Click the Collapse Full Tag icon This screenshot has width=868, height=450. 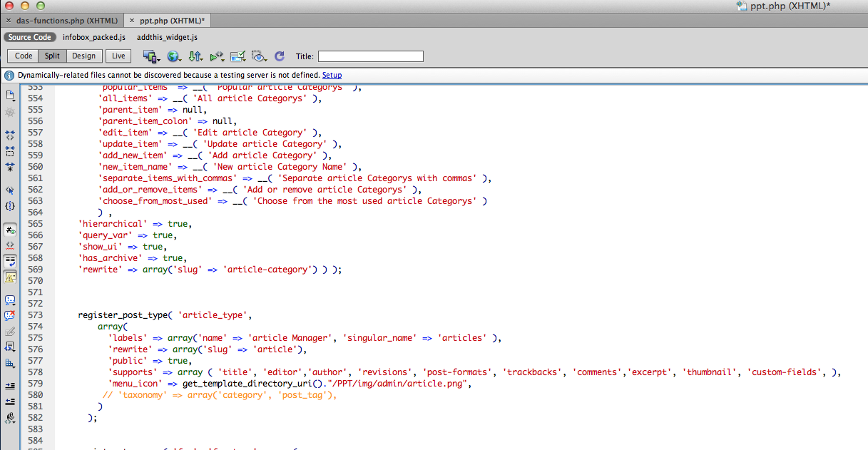(x=10, y=135)
